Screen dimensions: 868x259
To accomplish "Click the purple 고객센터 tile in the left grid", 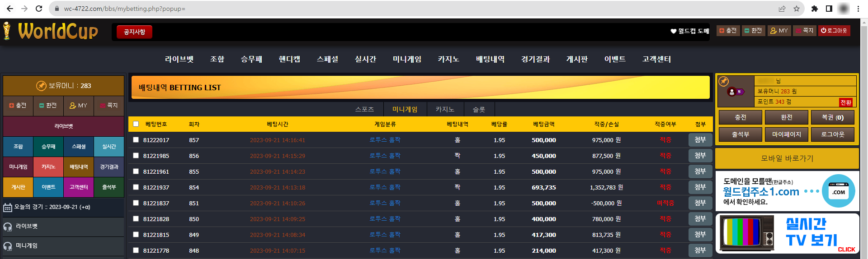I will (x=79, y=187).
